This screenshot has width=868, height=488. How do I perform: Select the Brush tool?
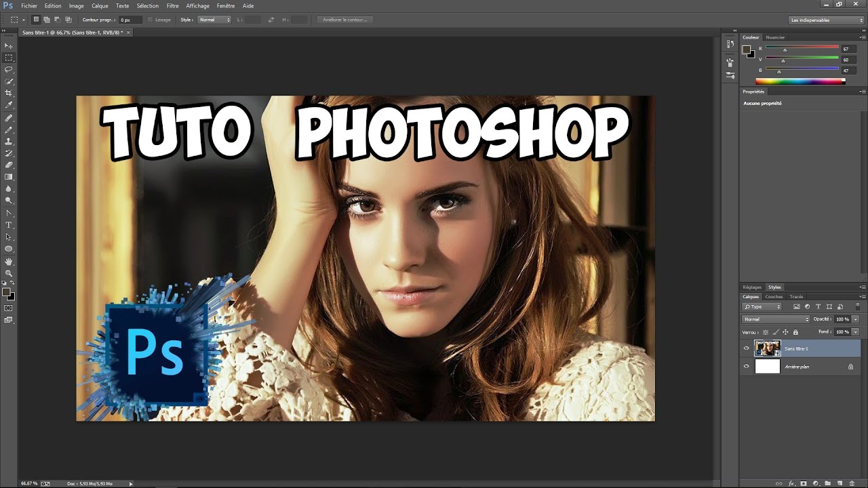tap(9, 129)
